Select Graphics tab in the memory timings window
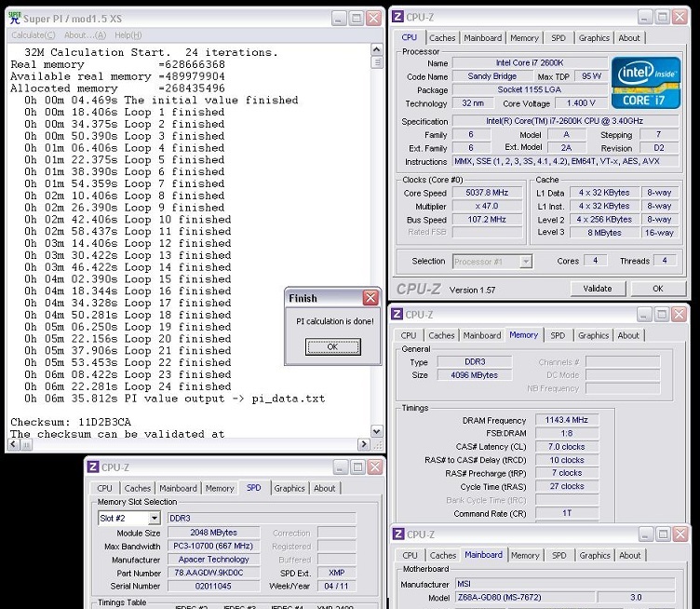This screenshot has width=700, height=609. click(x=593, y=335)
